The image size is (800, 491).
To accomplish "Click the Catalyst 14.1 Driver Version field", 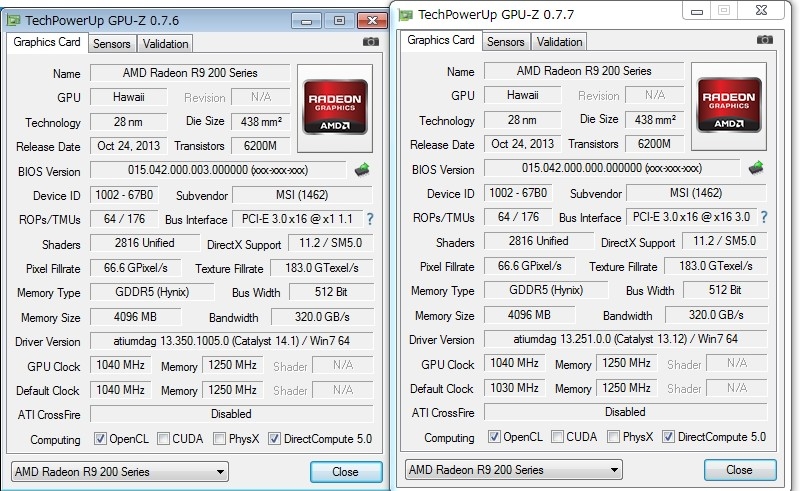I will coord(232,341).
